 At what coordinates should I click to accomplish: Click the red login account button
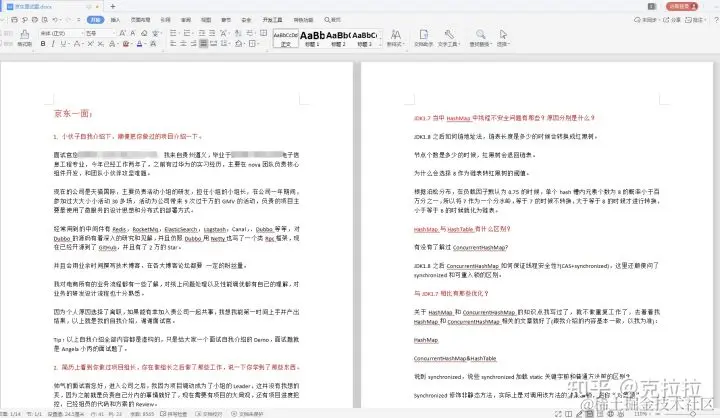pyautogui.click(x=682, y=6)
